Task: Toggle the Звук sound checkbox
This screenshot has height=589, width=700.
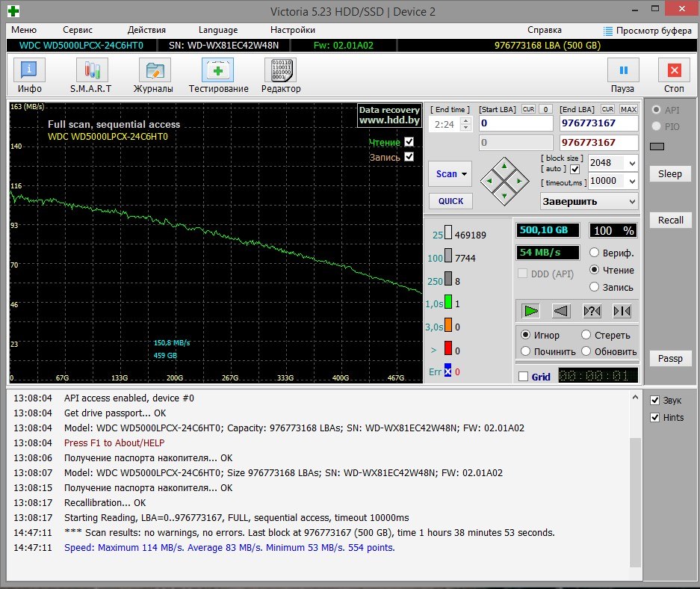Action: pyautogui.click(x=654, y=401)
